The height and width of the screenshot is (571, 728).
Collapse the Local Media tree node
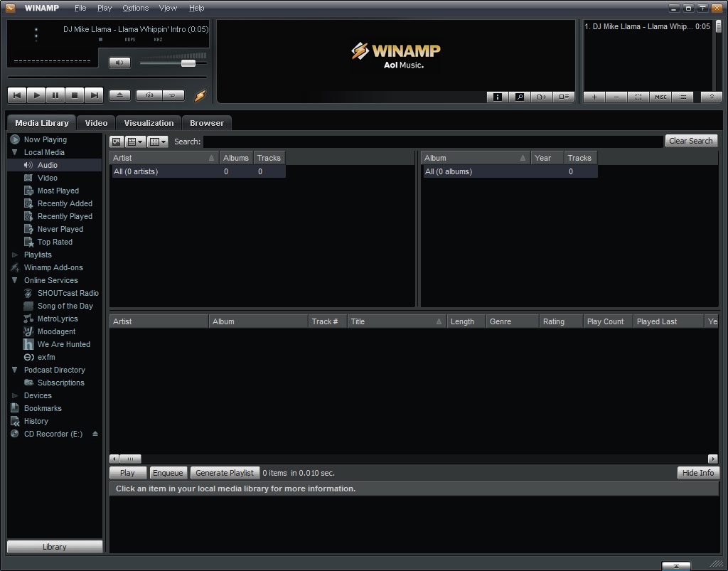pyautogui.click(x=14, y=152)
